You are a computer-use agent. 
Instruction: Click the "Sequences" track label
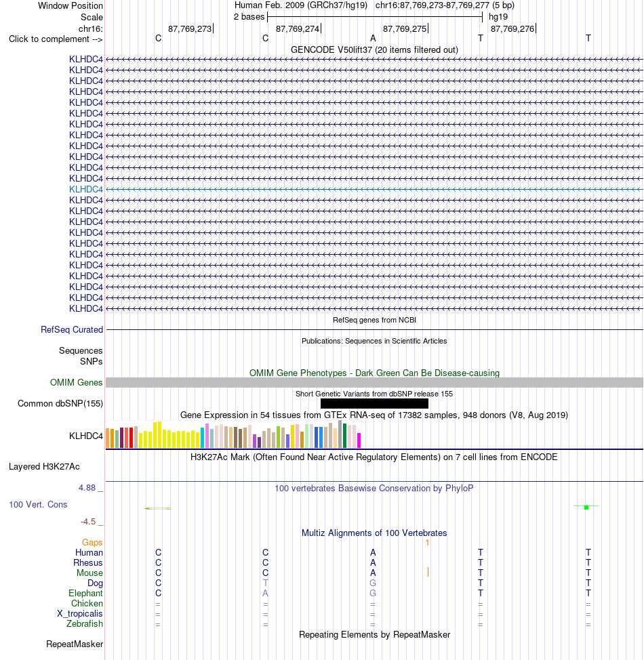tap(81, 350)
